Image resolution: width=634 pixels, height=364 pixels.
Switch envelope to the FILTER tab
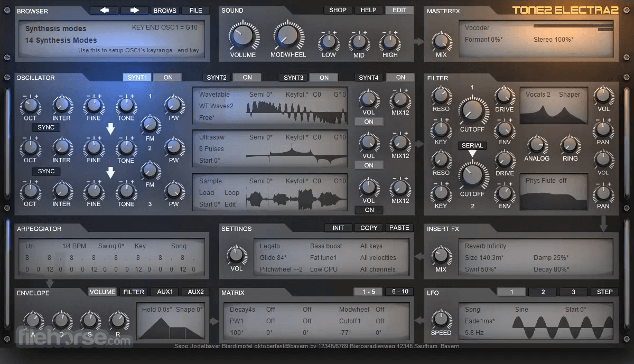(134, 292)
